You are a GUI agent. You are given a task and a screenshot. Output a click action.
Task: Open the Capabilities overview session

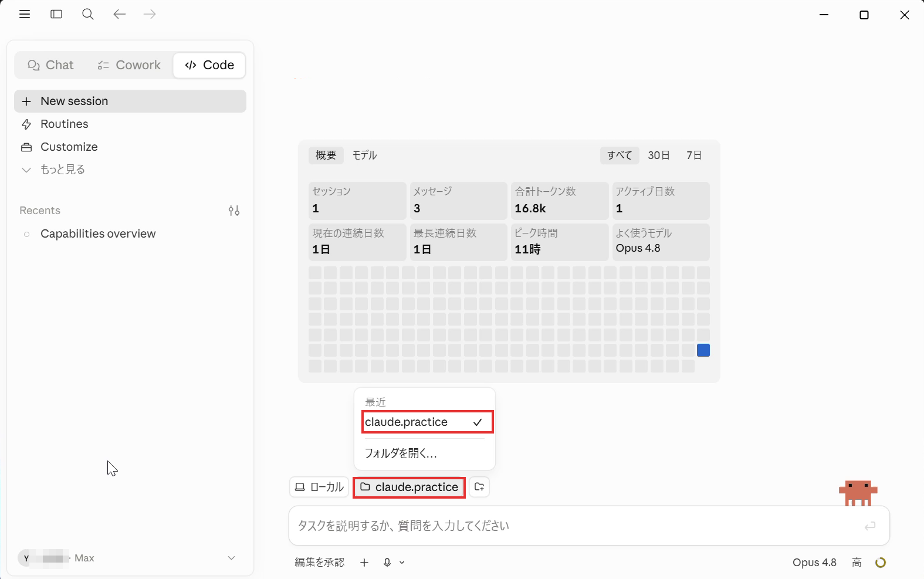click(x=130, y=233)
